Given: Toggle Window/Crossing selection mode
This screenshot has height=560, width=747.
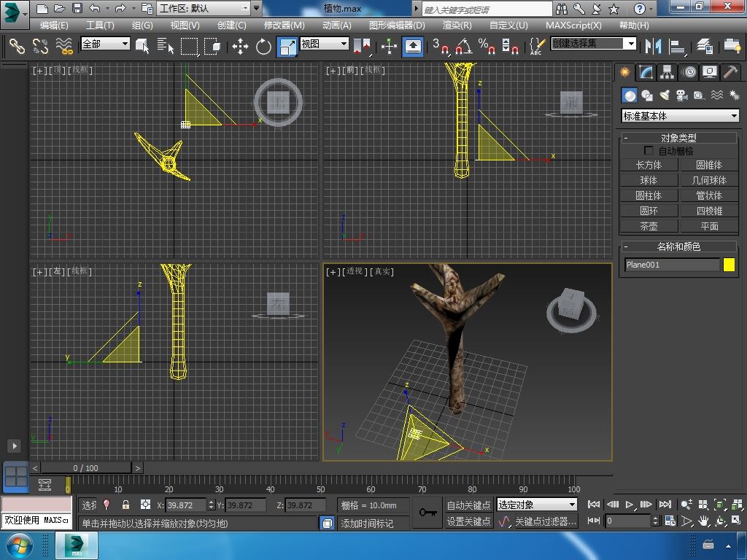Looking at the screenshot, I should click(x=212, y=46).
